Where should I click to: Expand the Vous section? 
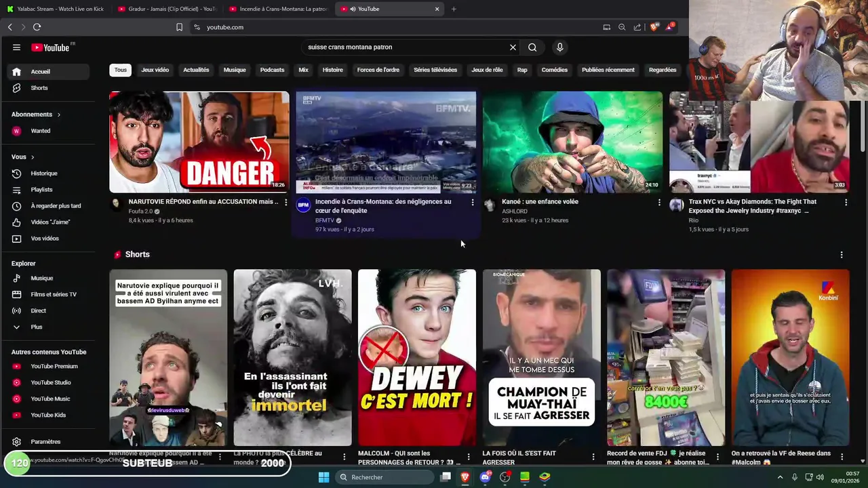coord(22,157)
